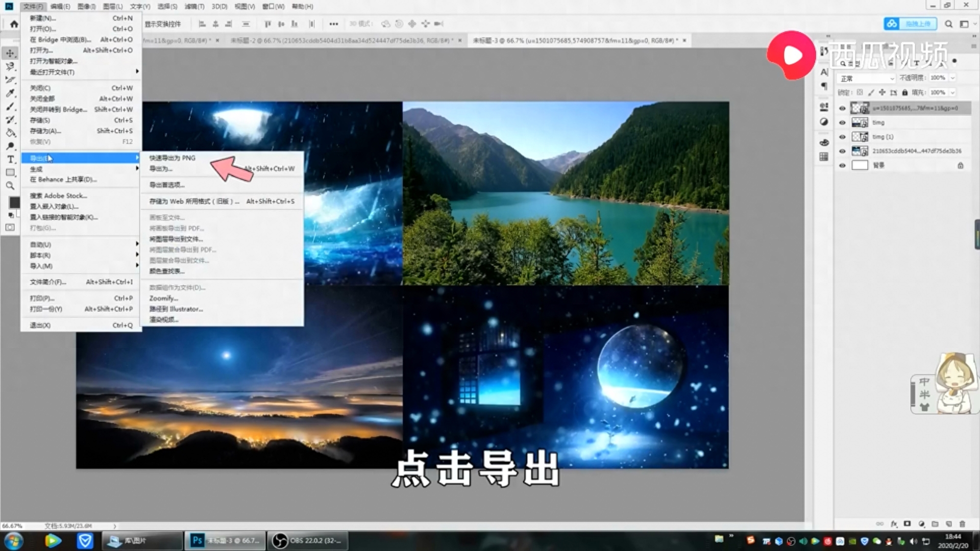This screenshot has height=551, width=980.
Task: Click the Home icon in options bar
Action: point(14,24)
